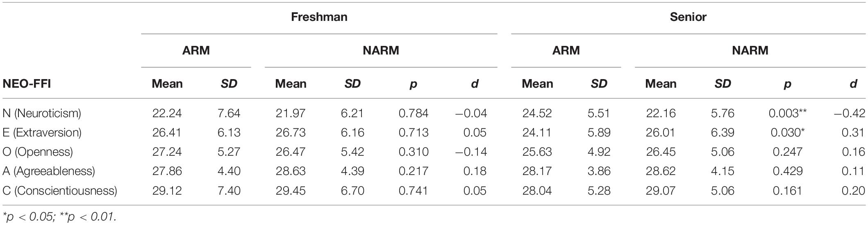Select the Freshman ARM Neuroticism mean 22.24
868x225 pixels.
(167, 113)
